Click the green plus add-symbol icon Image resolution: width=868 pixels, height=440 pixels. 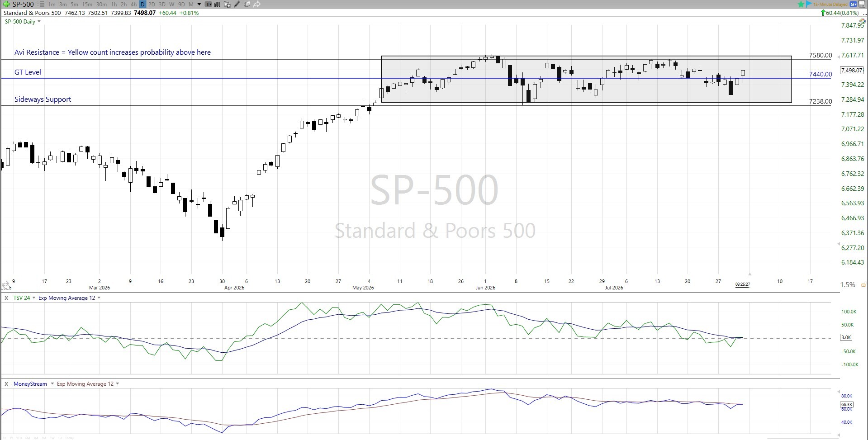6,4
